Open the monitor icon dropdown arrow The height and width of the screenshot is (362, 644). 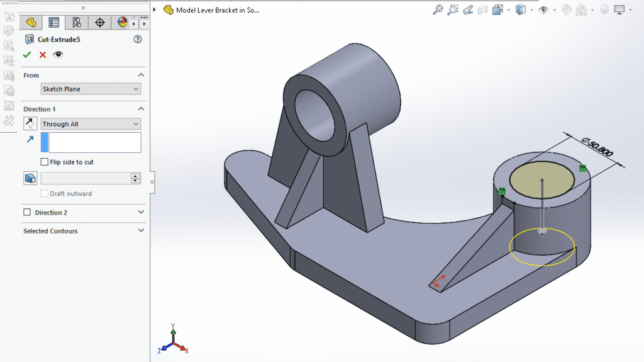tap(630, 10)
